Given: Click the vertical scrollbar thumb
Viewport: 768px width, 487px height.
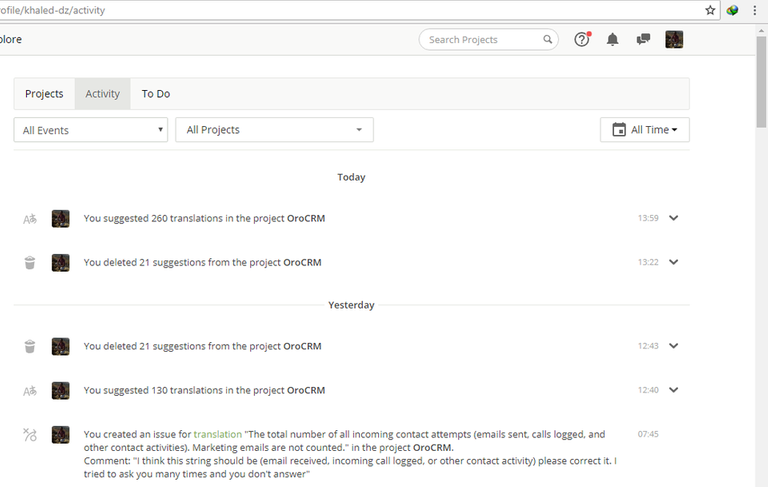Looking at the screenshot, I should 762,81.
